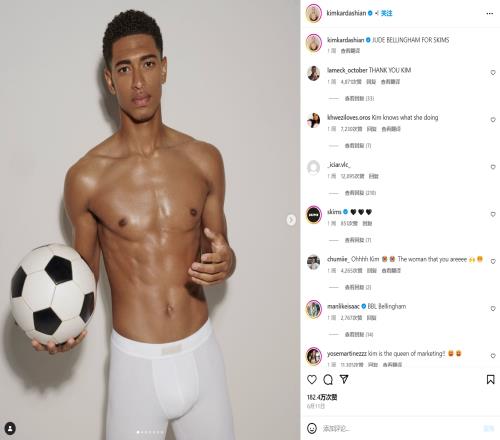Open the yosemartinezzz commenter profile
The width and height of the screenshot is (500, 440).
[x=347, y=354]
